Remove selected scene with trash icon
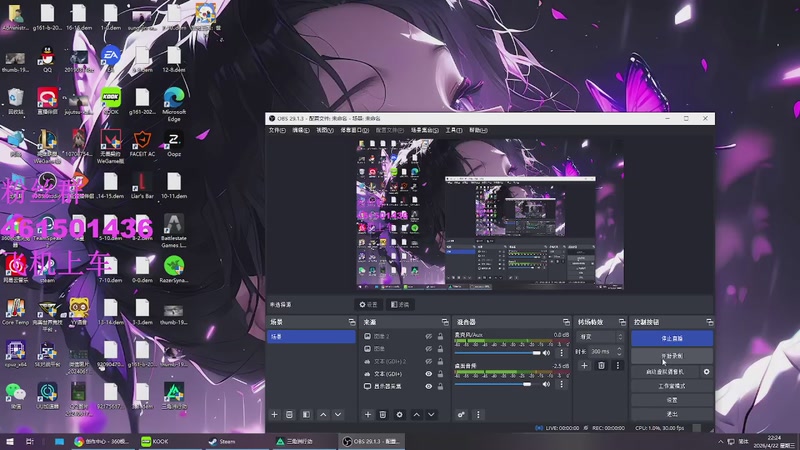Screen dimensions: 800x450 (289, 415)
